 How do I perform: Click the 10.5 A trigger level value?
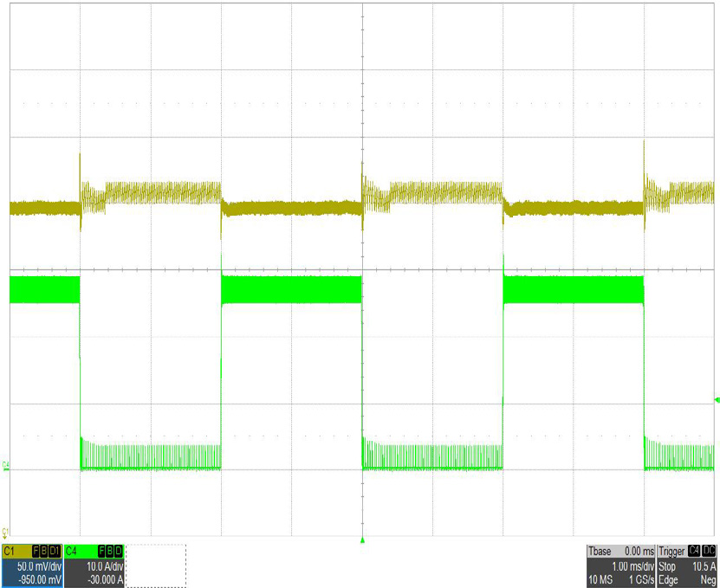(x=700, y=564)
